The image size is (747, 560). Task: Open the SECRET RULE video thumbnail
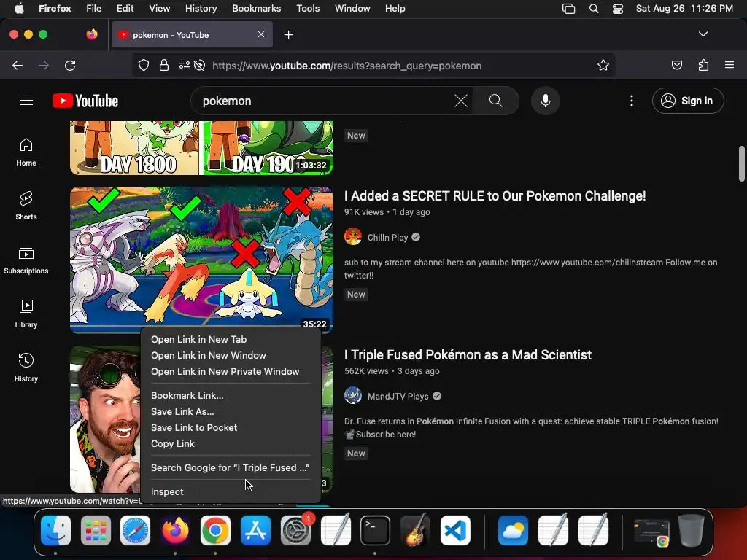201,260
